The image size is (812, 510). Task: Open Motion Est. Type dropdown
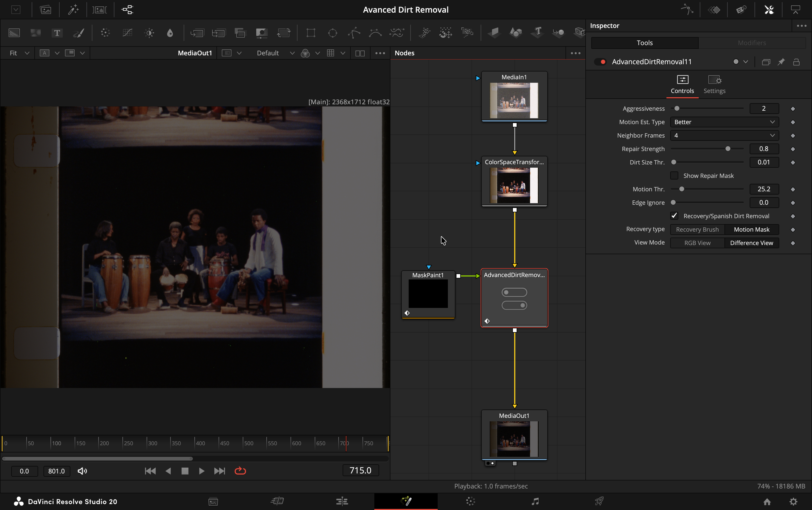[x=724, y=122]
